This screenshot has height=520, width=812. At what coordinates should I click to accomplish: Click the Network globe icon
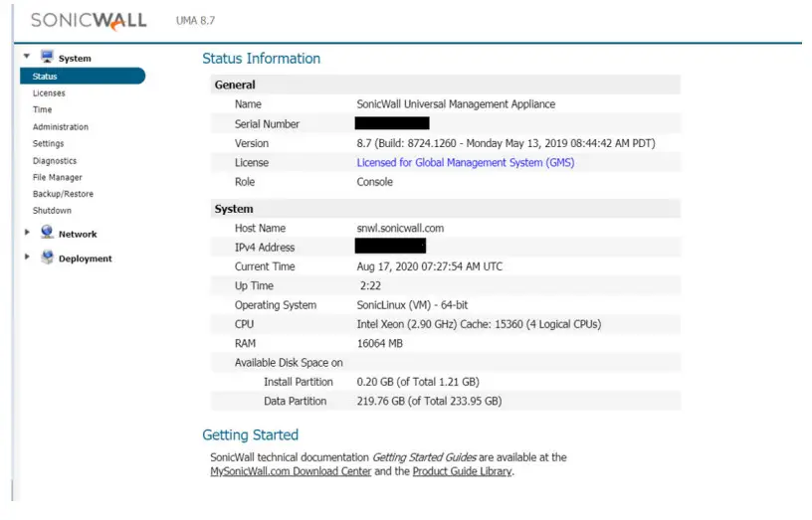tap(47, 232)
